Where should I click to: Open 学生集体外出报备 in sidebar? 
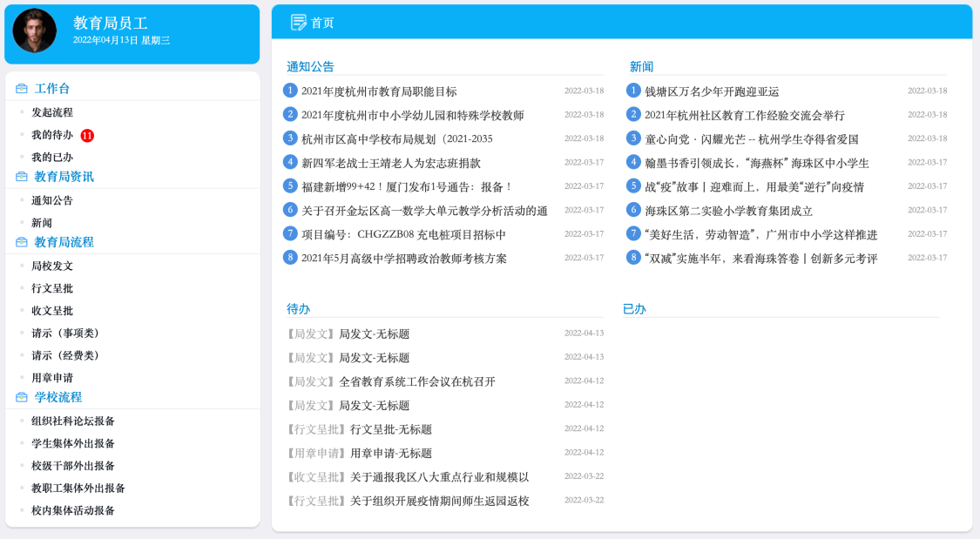point(73,443)
